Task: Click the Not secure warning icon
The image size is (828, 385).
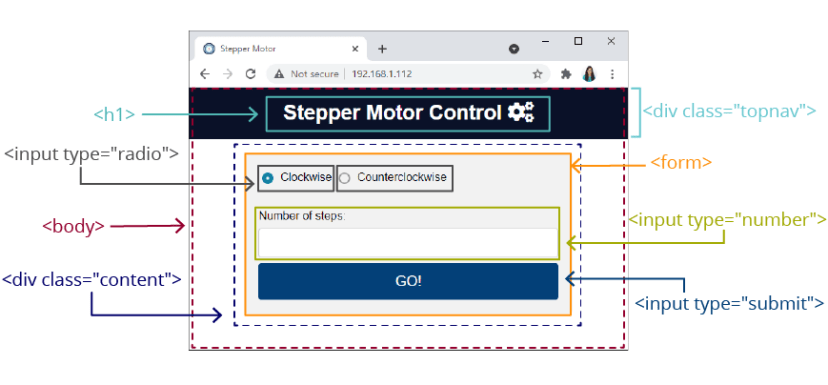Action: click(279, 74)
